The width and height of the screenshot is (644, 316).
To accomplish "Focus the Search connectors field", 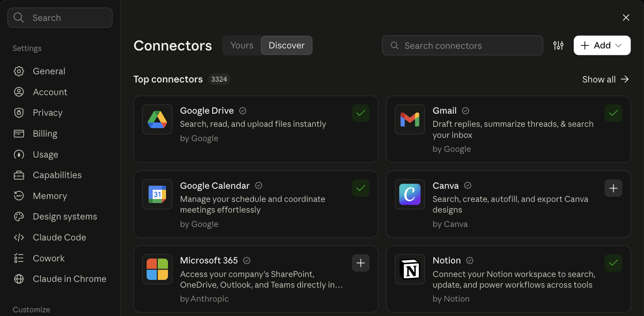I will click(462, 46).
